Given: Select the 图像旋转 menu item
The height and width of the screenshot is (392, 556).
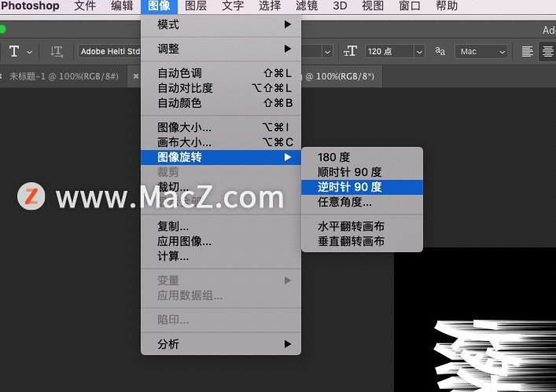Looking at the screenshot, I should 221,157.
